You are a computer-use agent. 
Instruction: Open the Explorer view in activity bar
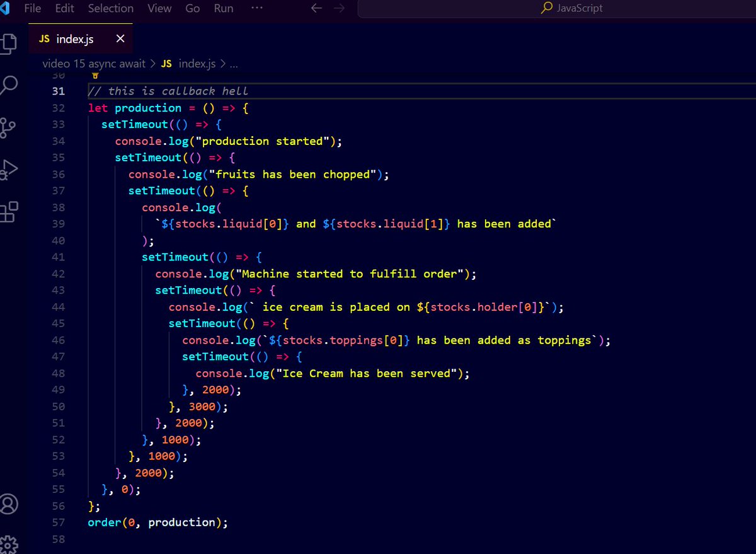click(x=8, y=43)
